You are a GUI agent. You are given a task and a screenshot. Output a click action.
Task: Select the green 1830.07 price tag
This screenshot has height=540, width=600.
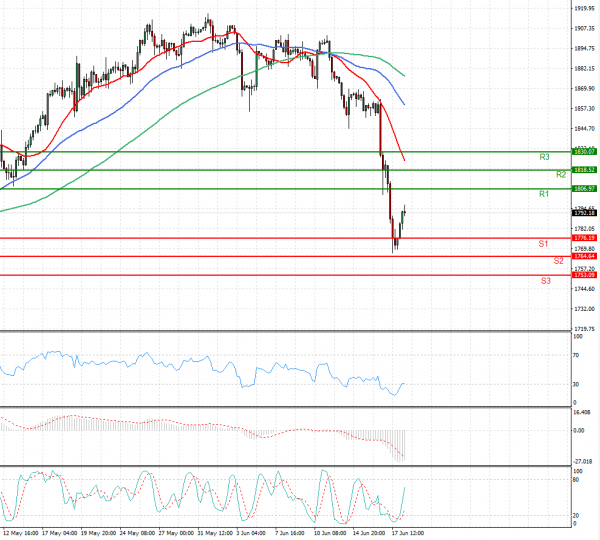click(x=584, y=152)
